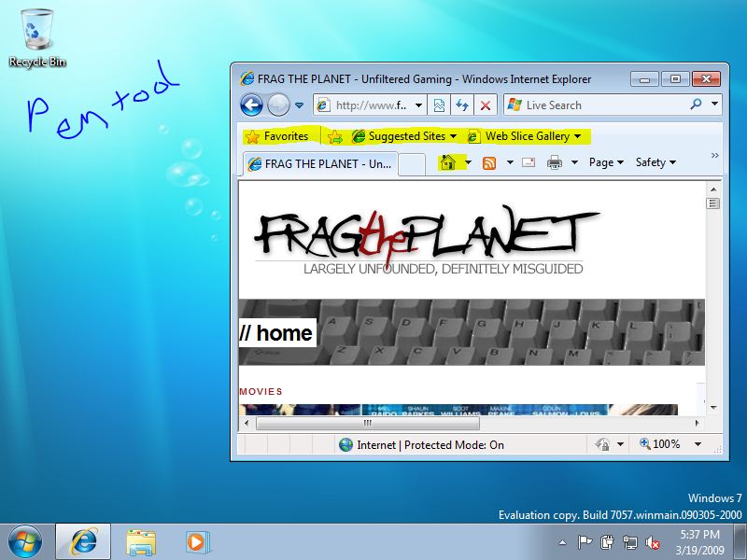747x560 pixels.
Task: Click the Home page icon
Action: coord(448,162)
